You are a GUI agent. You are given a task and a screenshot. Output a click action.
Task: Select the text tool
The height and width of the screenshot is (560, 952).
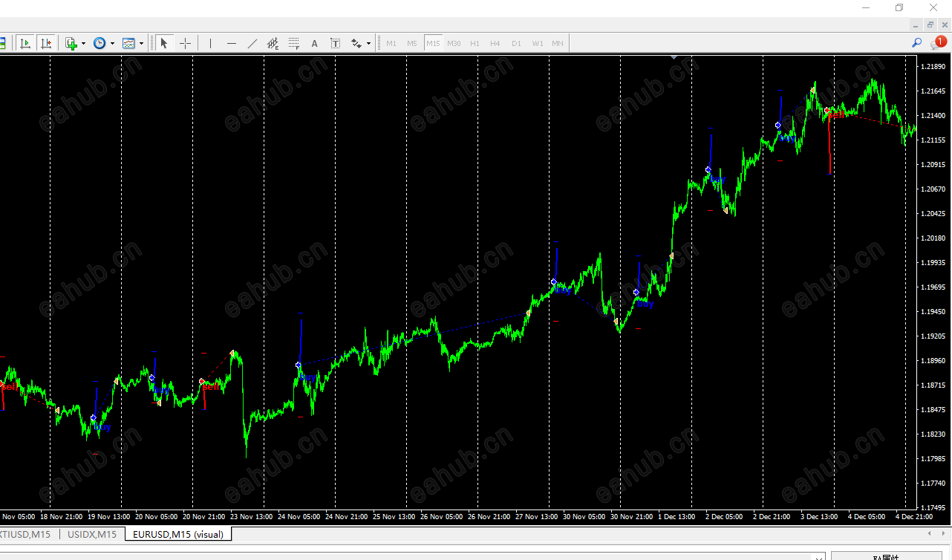tap(315, 43)
